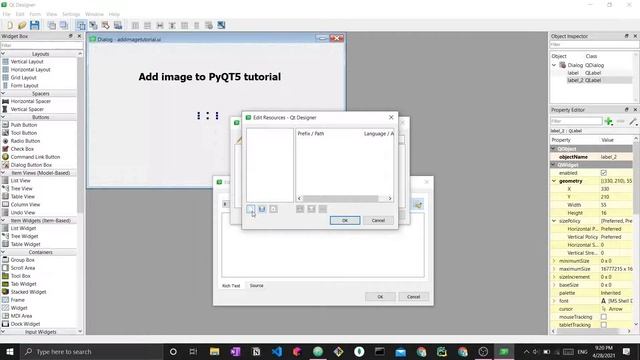The image size is (640, 360).
Task: Collapse the Layouts category in Widget Box
Action: coord(3,53)
